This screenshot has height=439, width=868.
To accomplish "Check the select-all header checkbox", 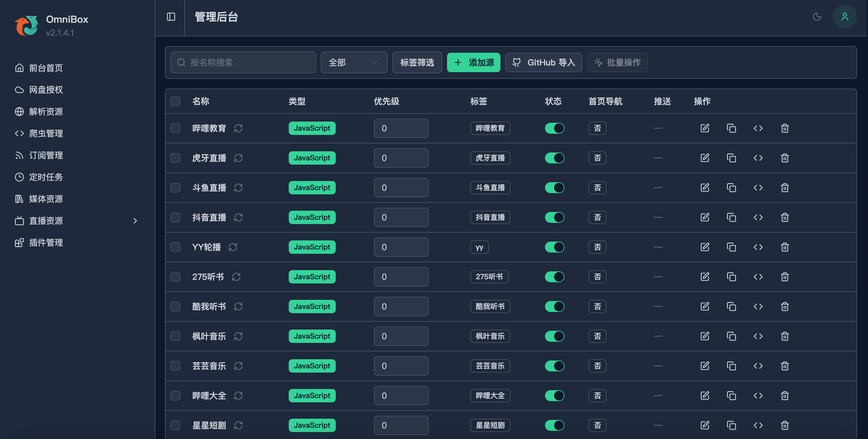I will pyautogui.click(x=175, y=101).
